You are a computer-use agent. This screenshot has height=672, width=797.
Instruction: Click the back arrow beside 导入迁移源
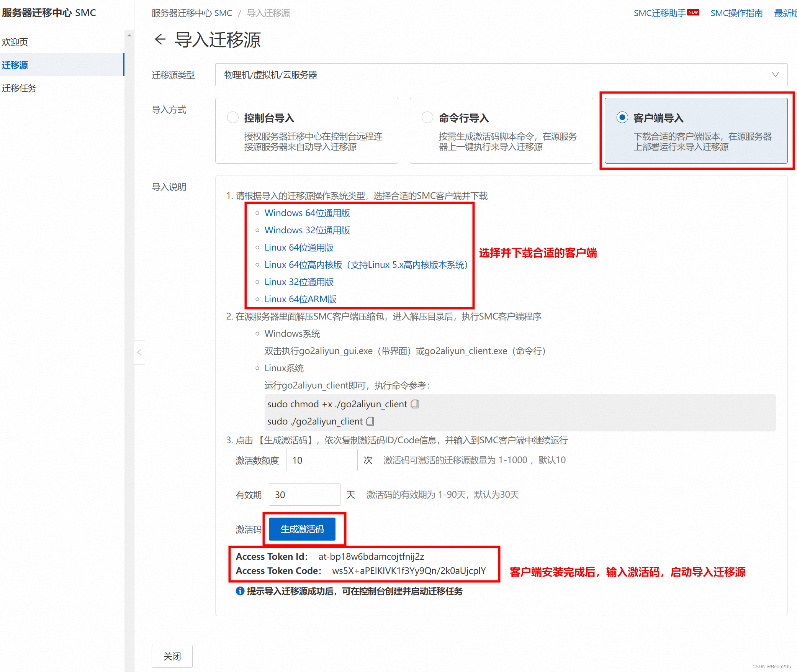click(x=160, y=39)
